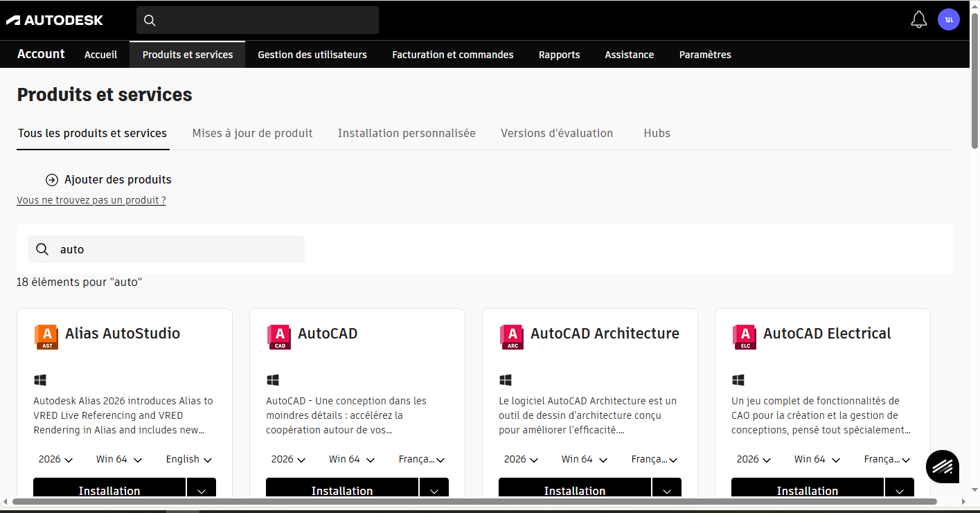Open the notifications bell
The height and width of the screenshot is (513, 980).
click(918, 19)
